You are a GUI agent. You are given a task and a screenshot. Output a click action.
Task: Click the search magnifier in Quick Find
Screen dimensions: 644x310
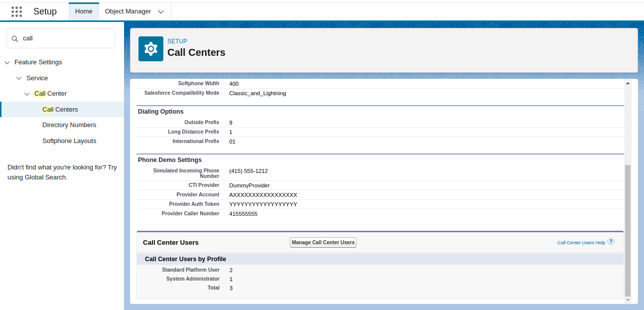tap(13, 38)
